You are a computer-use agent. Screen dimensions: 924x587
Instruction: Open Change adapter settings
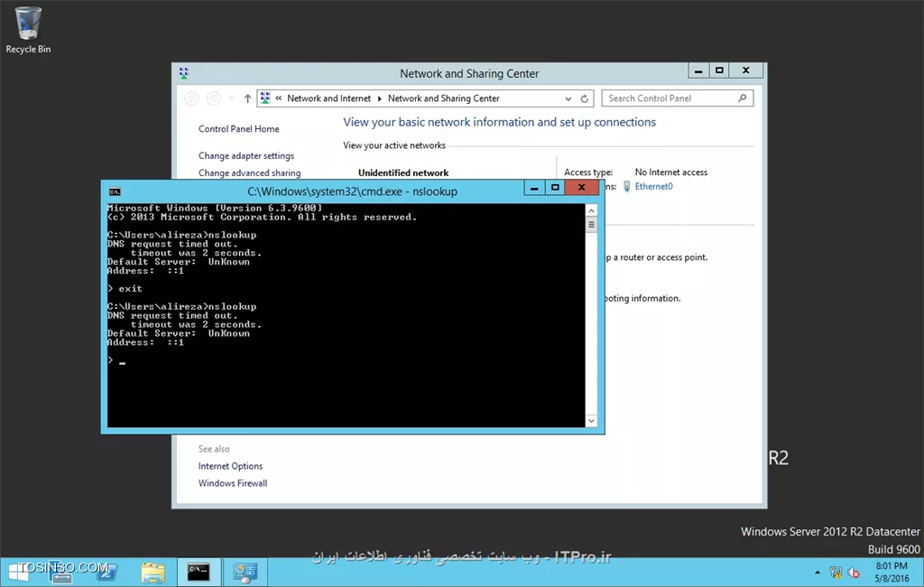pyautogui.click(x=245, y=155)
